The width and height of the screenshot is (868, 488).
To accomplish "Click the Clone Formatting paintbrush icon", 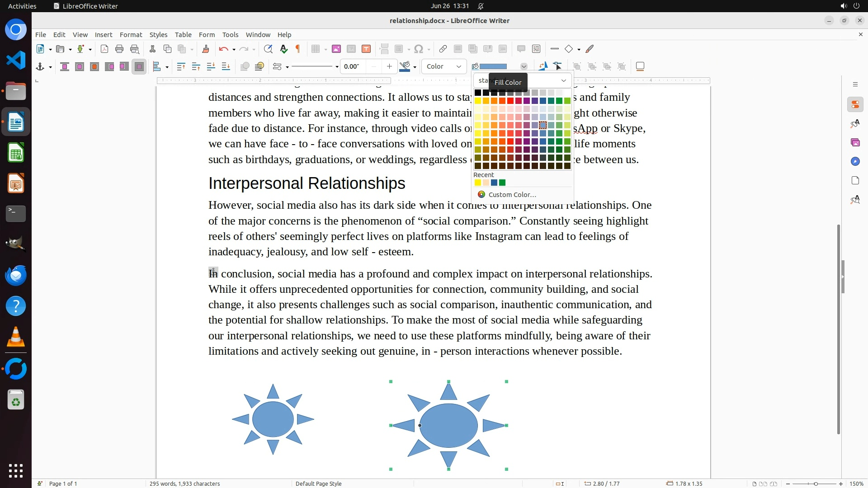I will point(206,49).
